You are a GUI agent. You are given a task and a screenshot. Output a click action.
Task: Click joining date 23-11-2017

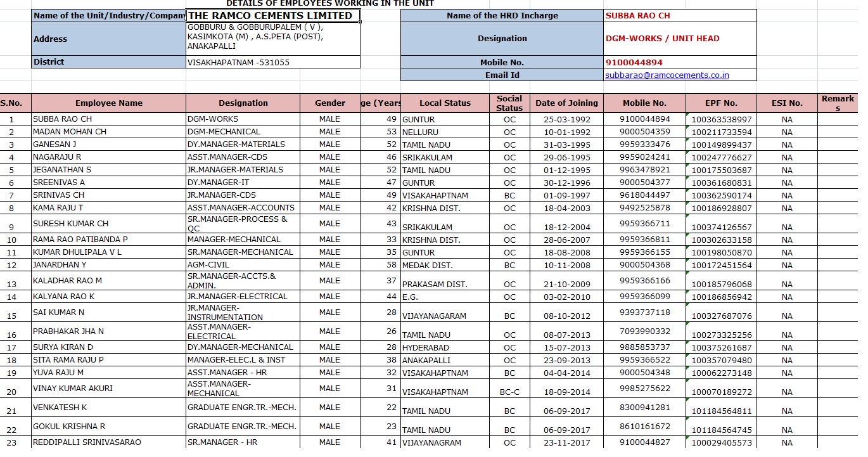[567, 443]
